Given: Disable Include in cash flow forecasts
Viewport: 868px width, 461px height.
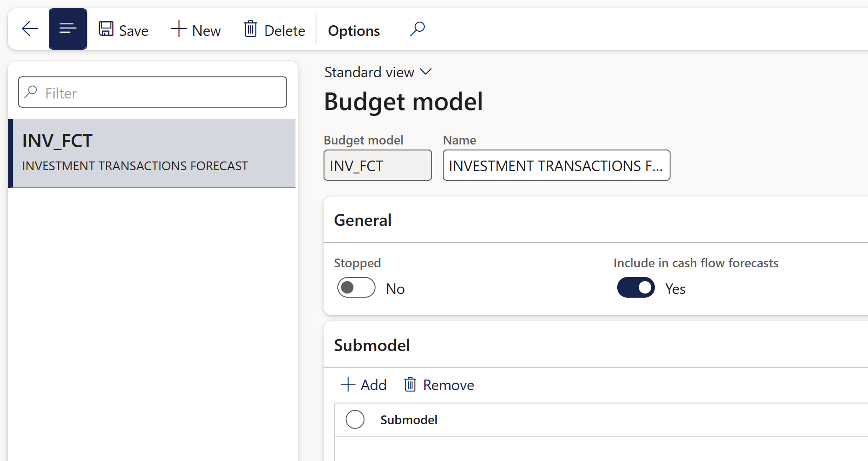Looking at the screenshot, I should tap(636, 288).
